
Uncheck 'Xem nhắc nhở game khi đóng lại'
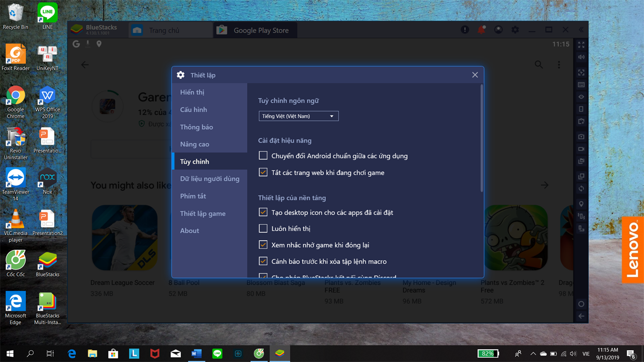pos(263,245)
